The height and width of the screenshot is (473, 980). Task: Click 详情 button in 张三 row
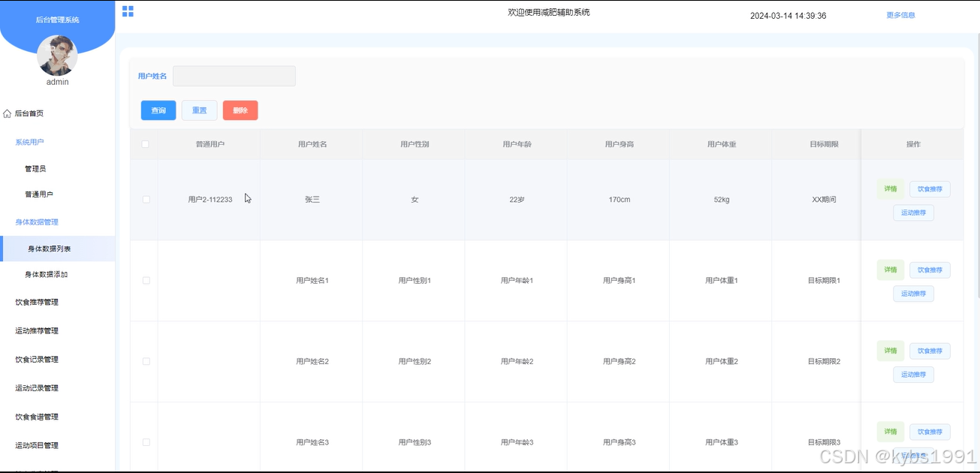pyautogui.click(x=891, y=189)
